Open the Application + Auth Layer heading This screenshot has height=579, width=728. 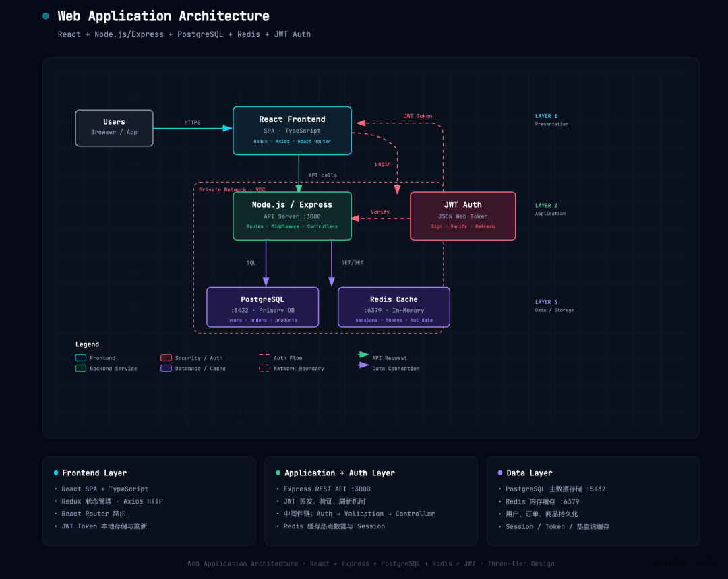(x=339, y=473)
